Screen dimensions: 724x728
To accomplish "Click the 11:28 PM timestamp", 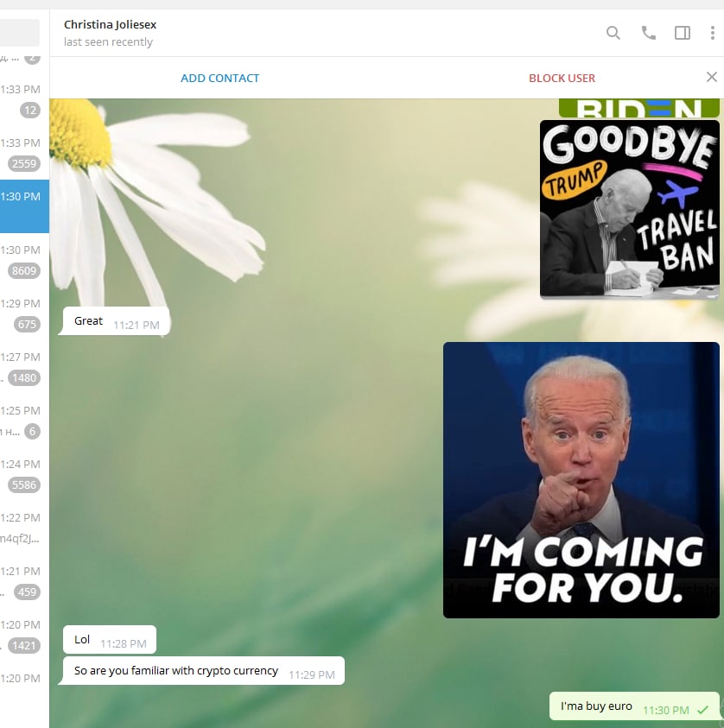I will click(123, 643).
